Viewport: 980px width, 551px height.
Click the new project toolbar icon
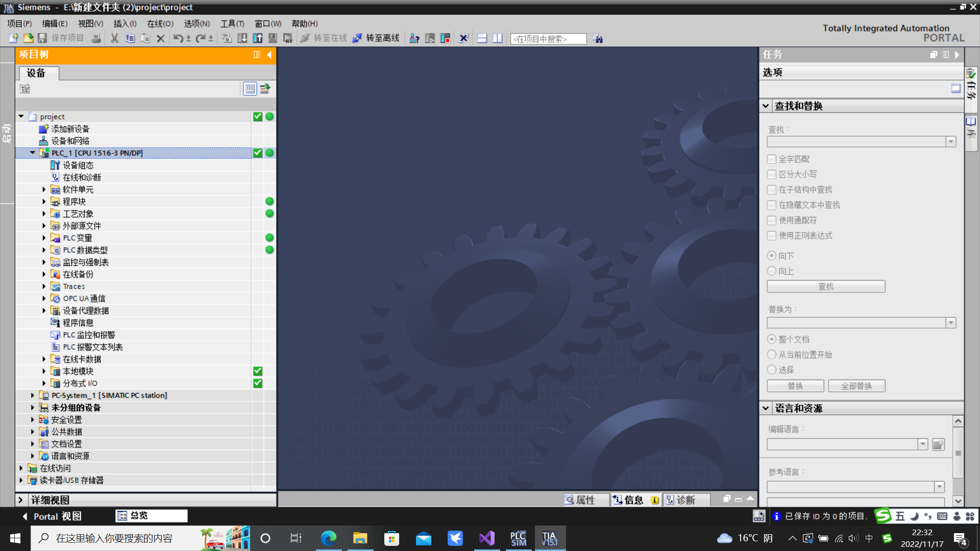click(x=14, y=38)
